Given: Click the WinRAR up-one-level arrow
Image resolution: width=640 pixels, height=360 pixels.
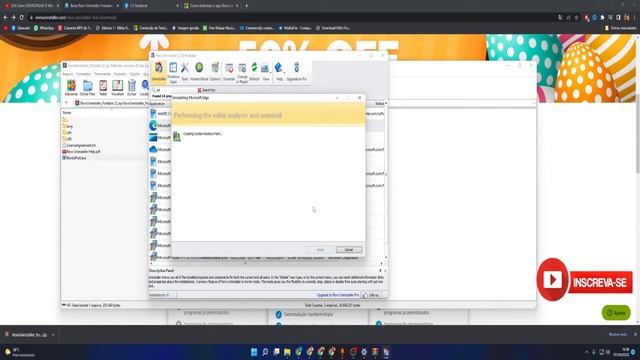Looking at the screenshot, I should (67, 103).
